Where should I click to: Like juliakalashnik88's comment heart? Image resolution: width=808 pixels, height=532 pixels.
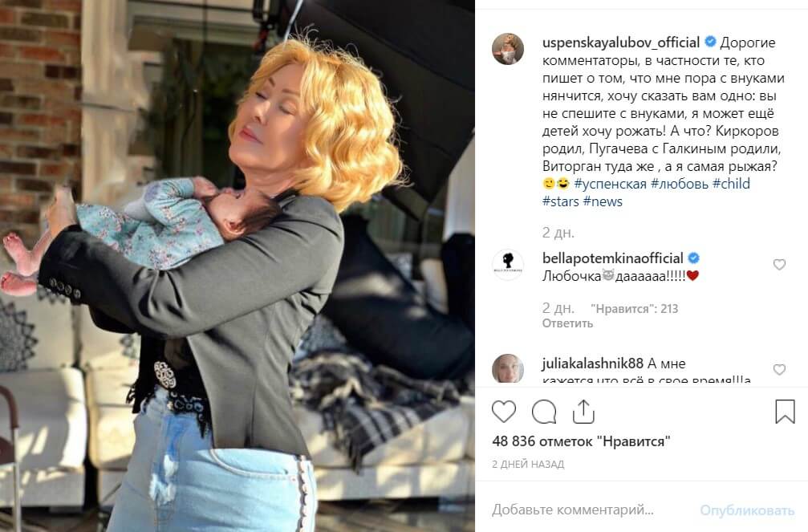(x=779, y=370)
